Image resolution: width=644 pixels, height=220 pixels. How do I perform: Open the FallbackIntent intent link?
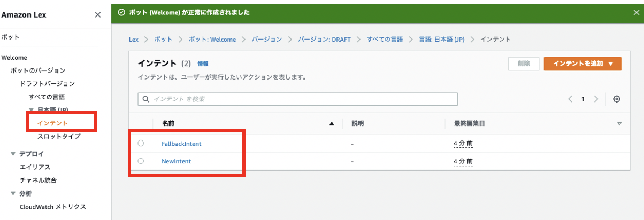pyautogui.click(x=181, y=144)
